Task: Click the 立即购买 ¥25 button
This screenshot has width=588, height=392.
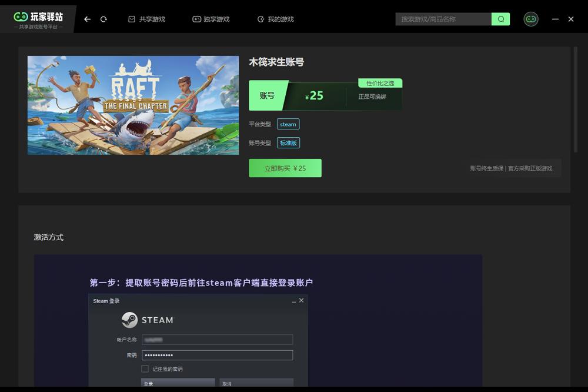Action: coord(285,168)
